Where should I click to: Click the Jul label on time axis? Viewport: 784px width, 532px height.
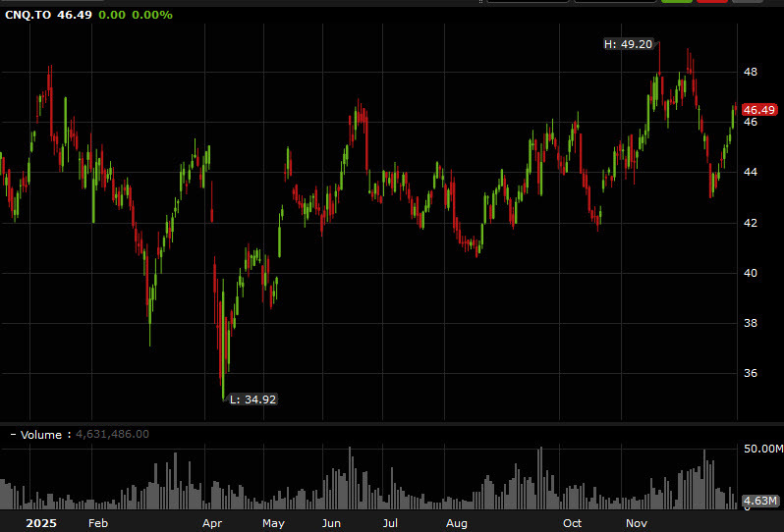tap(390, 523)
